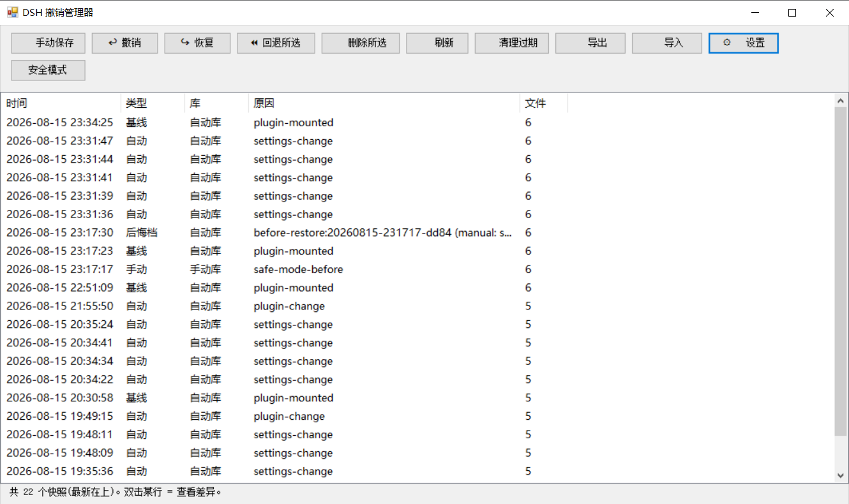
Task: Click the 删除所选 button
Action: click(x=361, y=43)
